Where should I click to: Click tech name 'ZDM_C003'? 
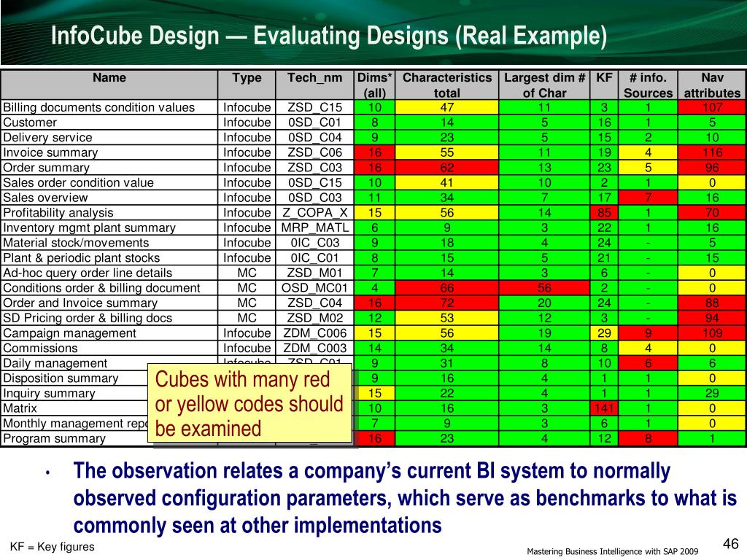pos(314,348)
